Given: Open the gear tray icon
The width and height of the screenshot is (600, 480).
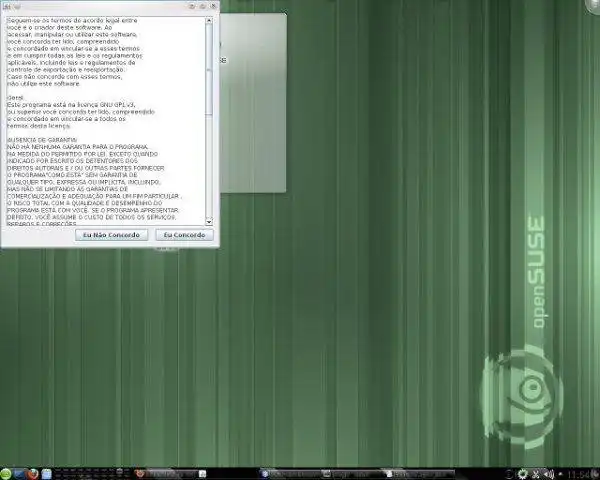Looking at the screenshot, I should coord(522,474).
